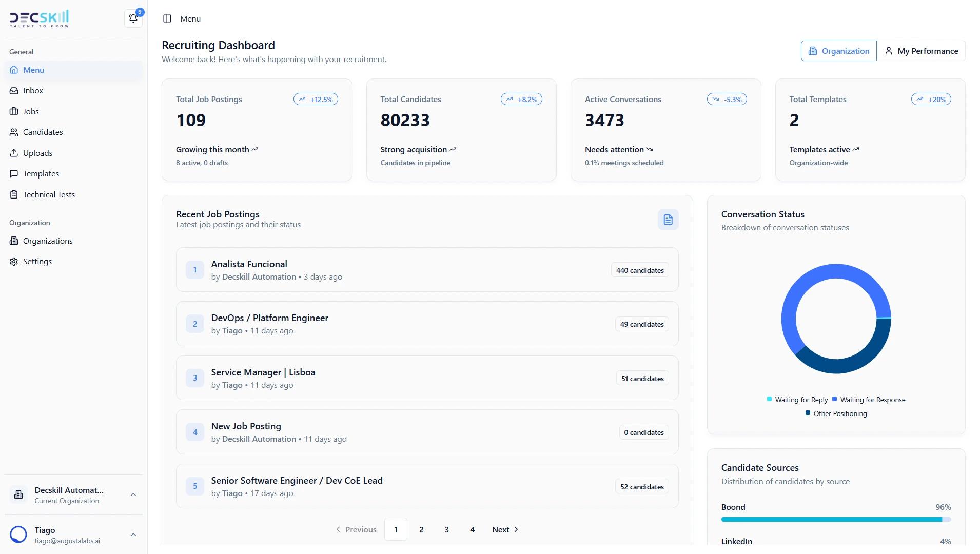Image resolution: width=980 pixels, height=554 pixels.
Task: Click the 51 candidates badge
Action: coord(642,379)
